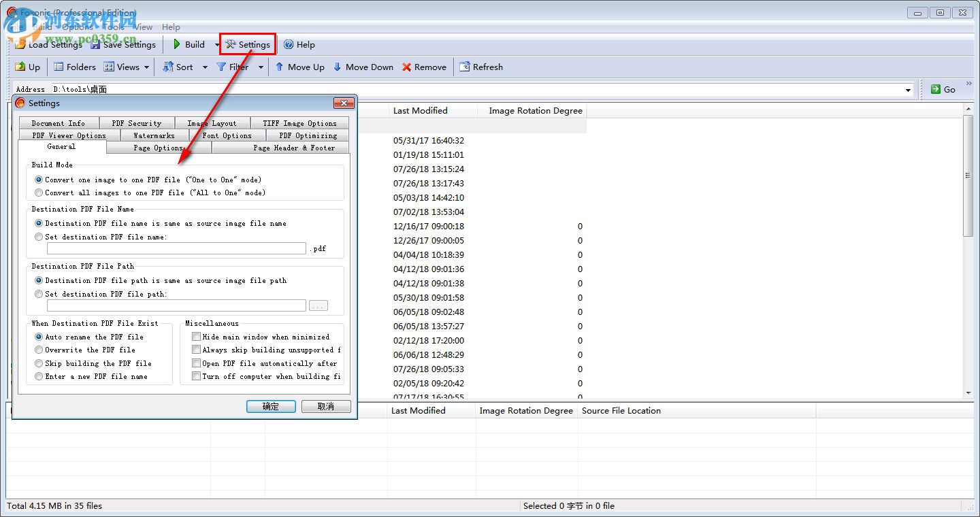Click the destination PDF file path field

[x=177, y=306]
